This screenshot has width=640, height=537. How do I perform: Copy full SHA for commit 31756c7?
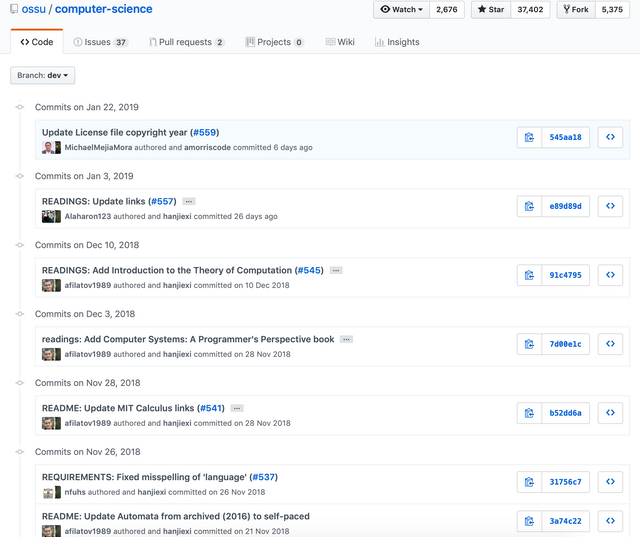(529, 482)
